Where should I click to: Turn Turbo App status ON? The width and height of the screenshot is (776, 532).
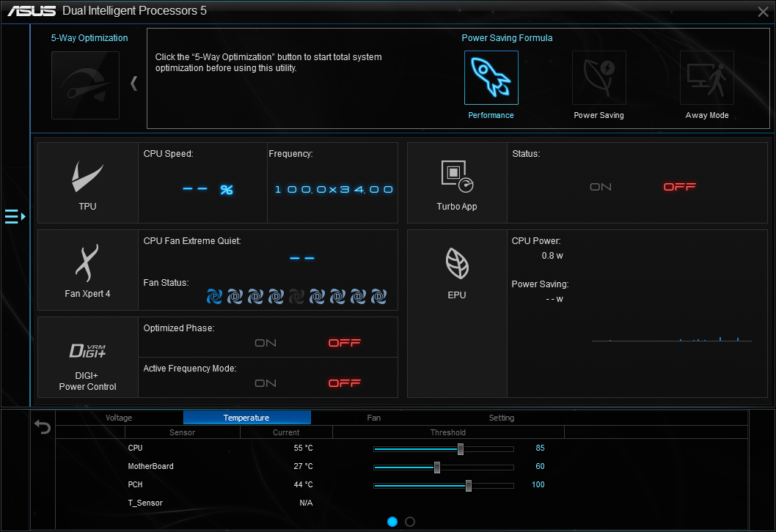[x=600, y=187]
